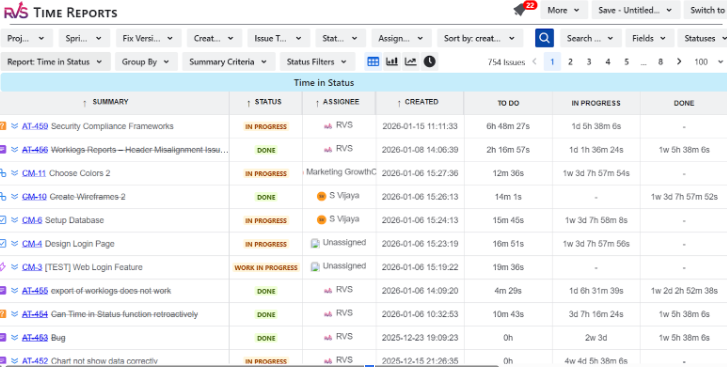Click the Time in Status header bar
727x367 pixels.
point(364,82)
